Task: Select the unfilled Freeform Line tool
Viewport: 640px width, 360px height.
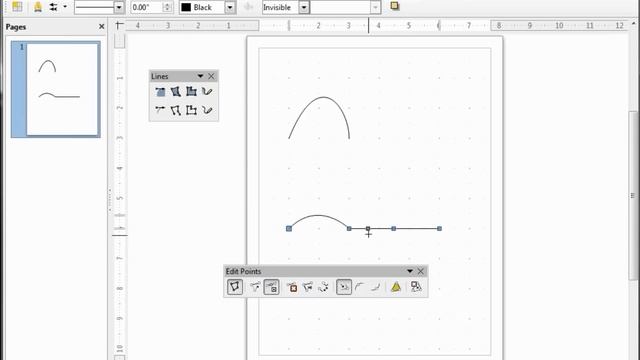Action: click(207, 110)
